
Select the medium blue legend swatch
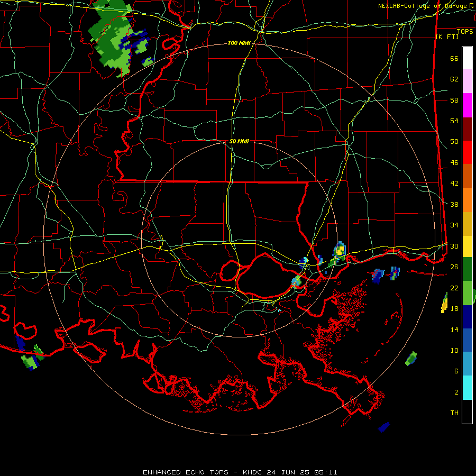pyautogui.click(x=467, y=340)
